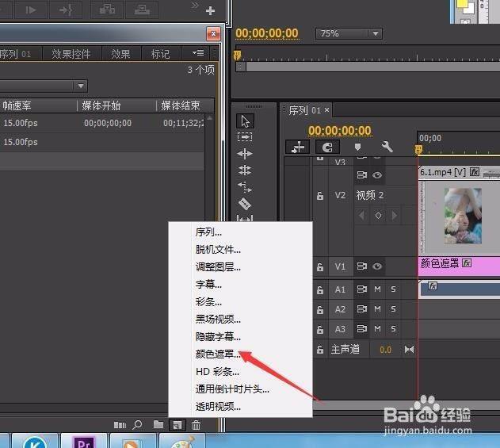
Task: Click the program monitor timecode 00;00;00;00
Action: (267, 33)
